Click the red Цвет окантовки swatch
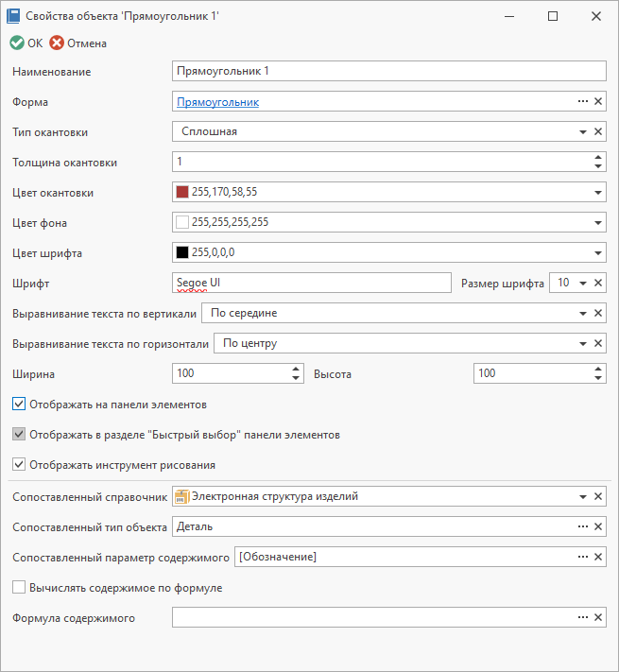The width and height of the screenshot is (619, 672). pyautogui.click(x=182, y=192)
